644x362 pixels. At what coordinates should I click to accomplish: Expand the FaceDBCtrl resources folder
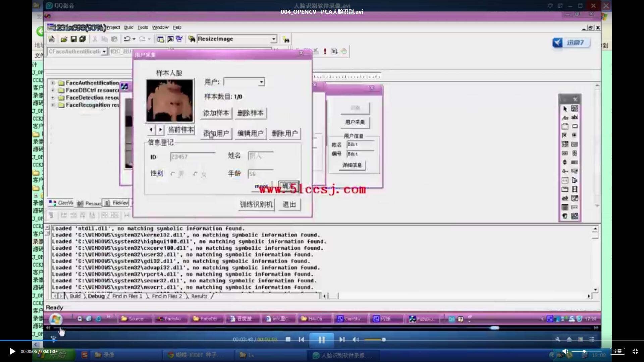[53, 90]
